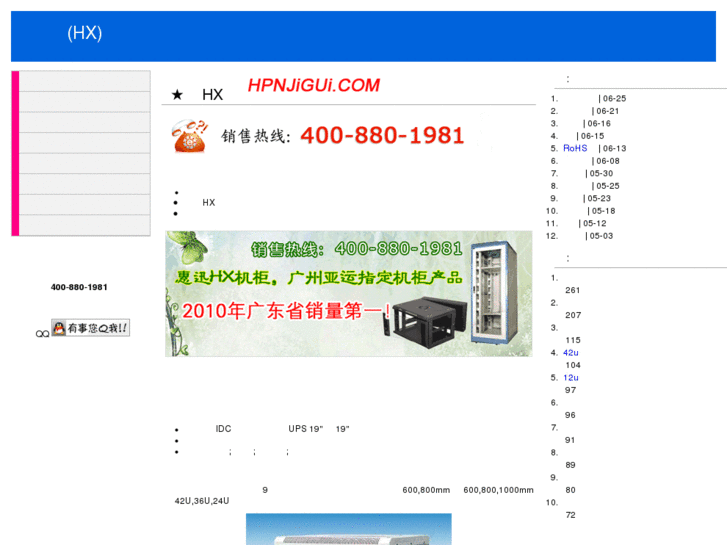Click the view count 104
The width and height of the screenshot is (727, 545).
[573, 365]
